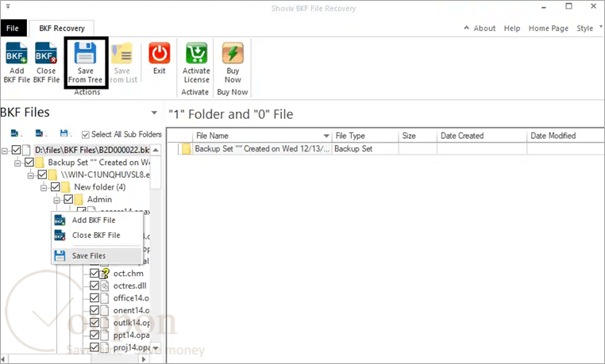
Task: Click the Save From List icon
Action: point(122,53)
